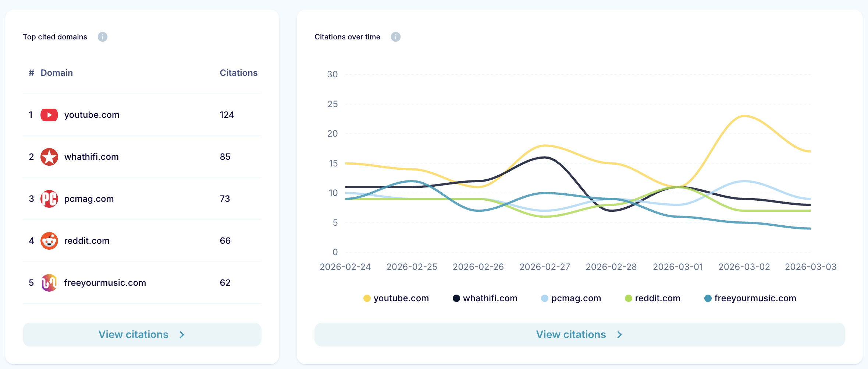Open the youtube.com domain link
Viewport: 868px width, 369px height.
coord(92,115)
